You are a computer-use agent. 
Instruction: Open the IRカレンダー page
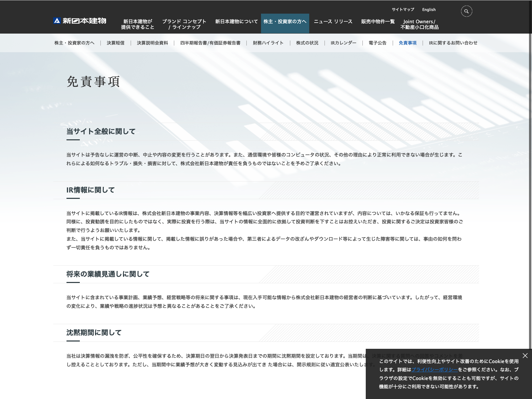[x=343, y=43]
